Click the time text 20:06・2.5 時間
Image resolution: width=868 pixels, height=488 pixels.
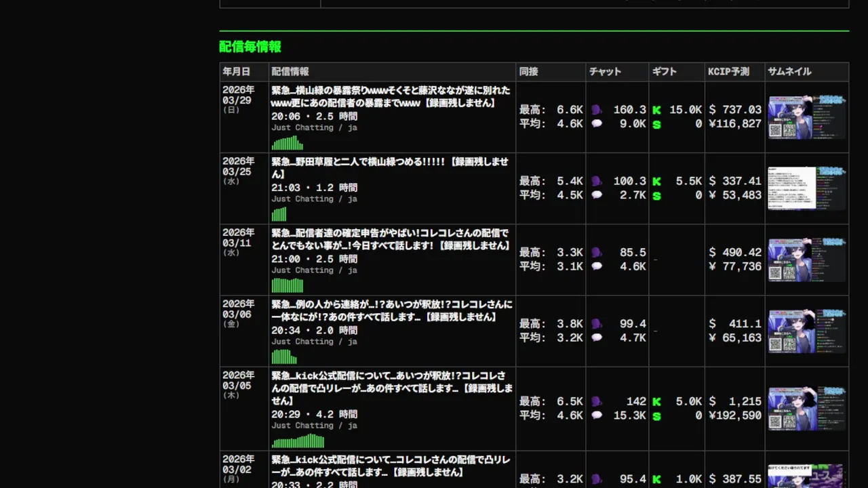315,117
